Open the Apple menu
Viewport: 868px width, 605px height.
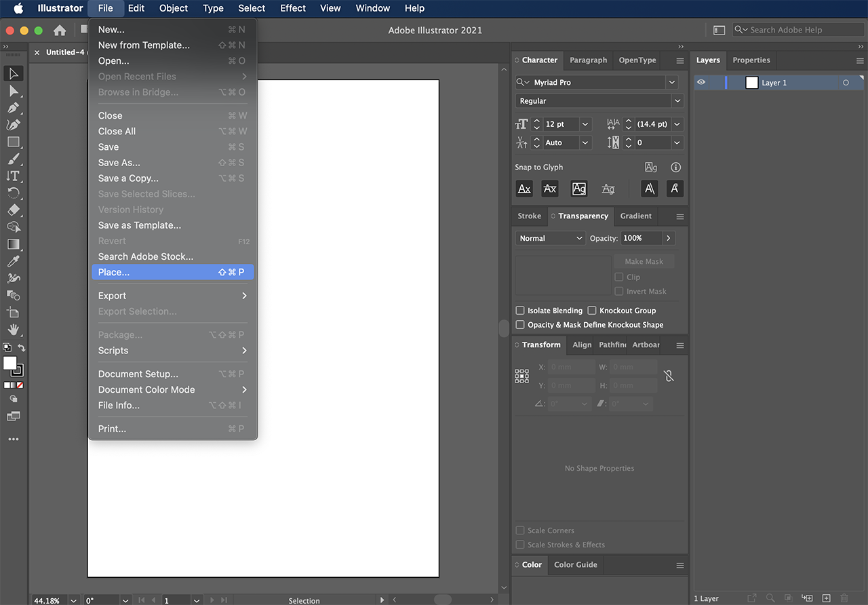pyautogui.click(x=18, y=8)
